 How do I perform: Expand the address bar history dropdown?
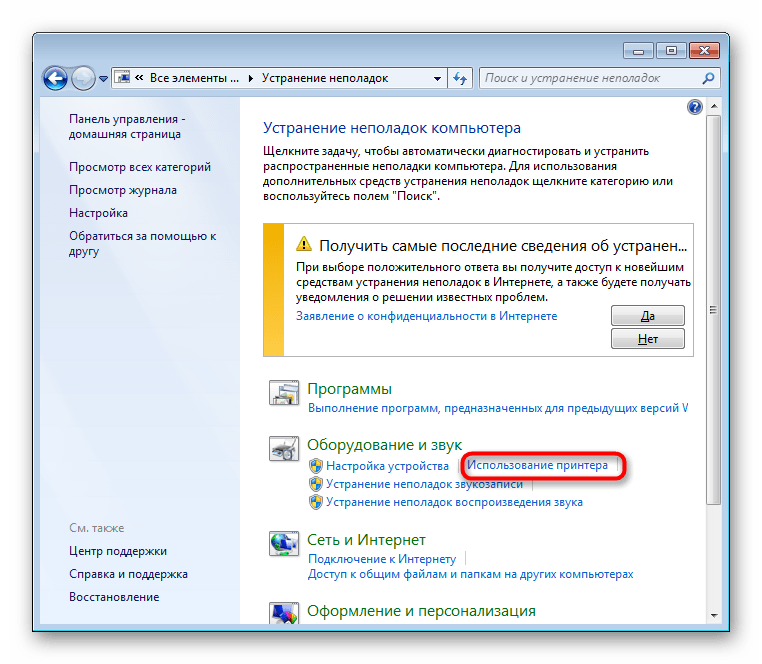(x=437, y=77)
